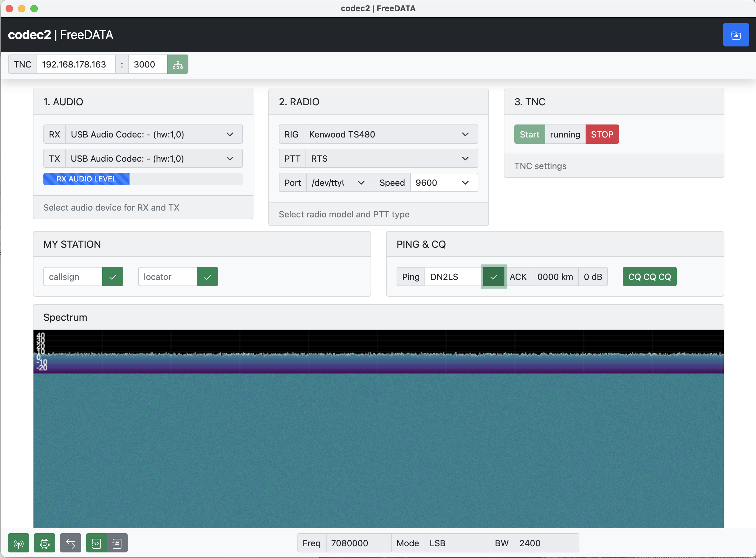Click the checklist log icon in bottom bar
The image size is (756, 558).
[117, 543]
